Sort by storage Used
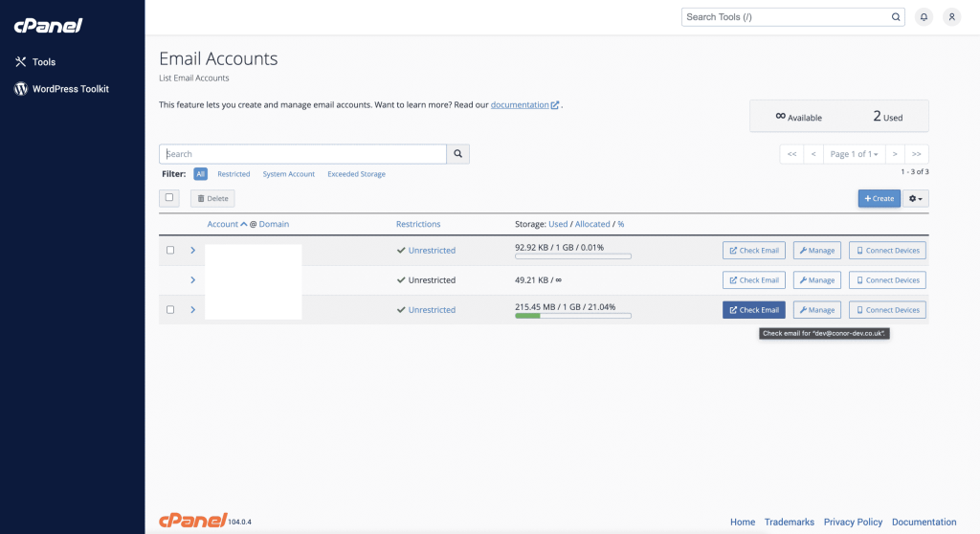The width and height of the screenshot is (980, 534). (x=558, y=224)
